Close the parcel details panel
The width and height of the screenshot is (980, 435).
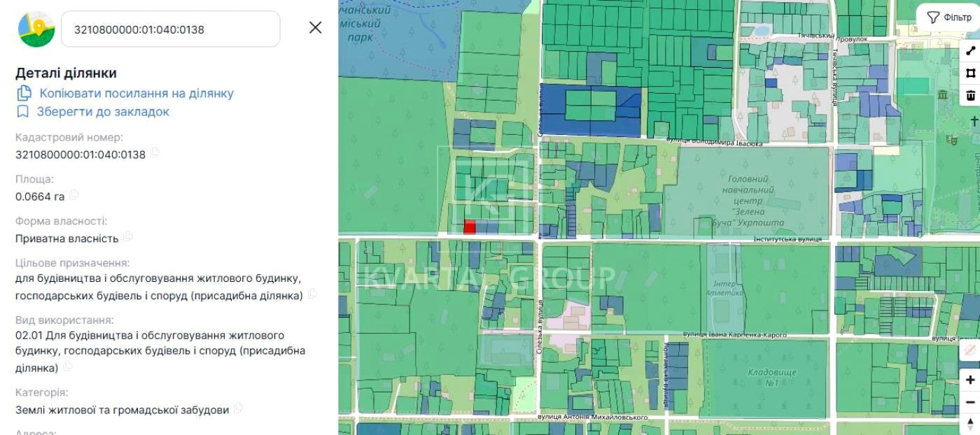[x=316, y=27]
